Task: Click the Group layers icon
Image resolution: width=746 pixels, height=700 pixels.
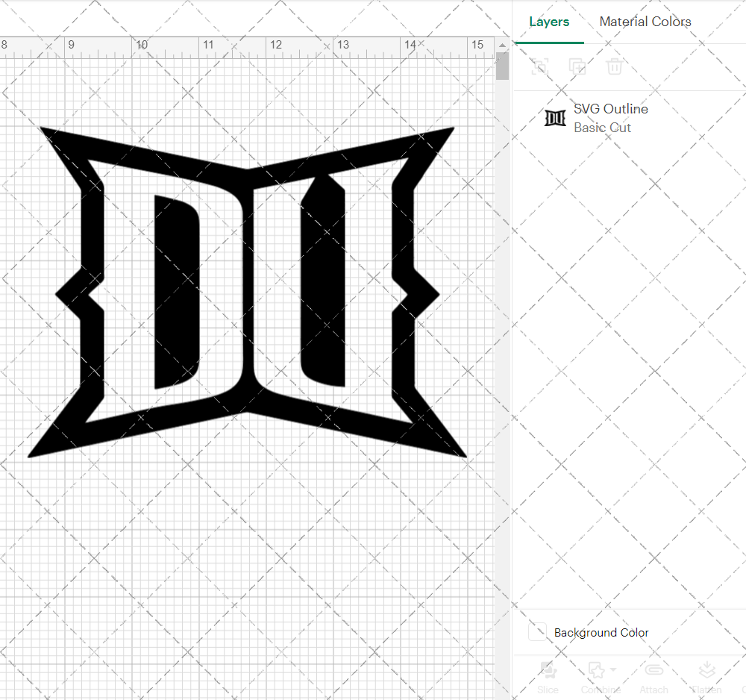Action: pyautogui.click(x=540, y=66)
